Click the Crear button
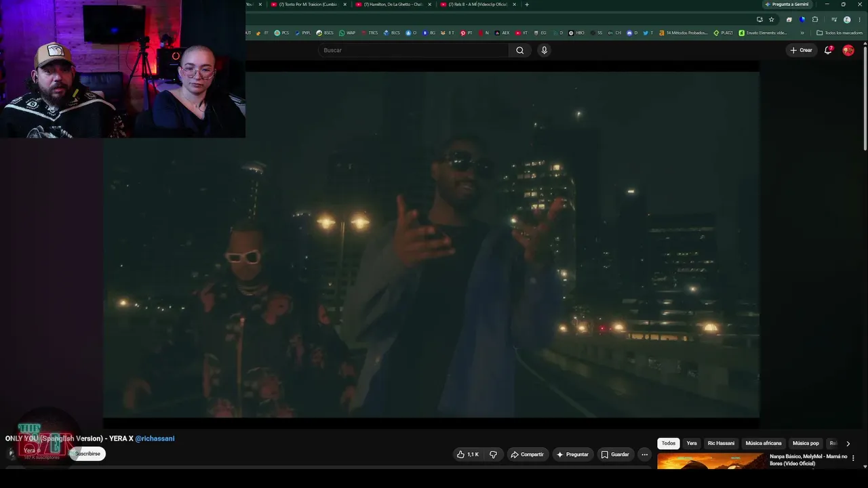The image size is (868, 488). 801,50
